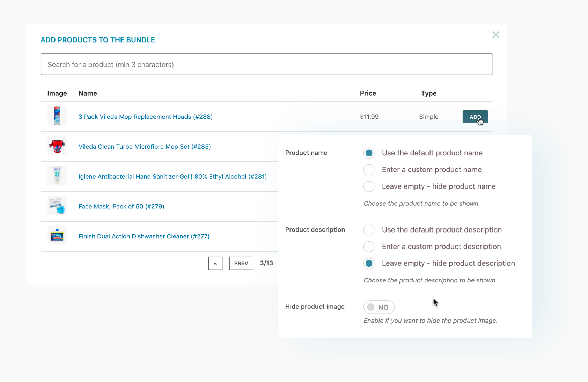Add the Vileda Mop Replacement Heads product
This screenshot has width=588, height=382.
475,117
